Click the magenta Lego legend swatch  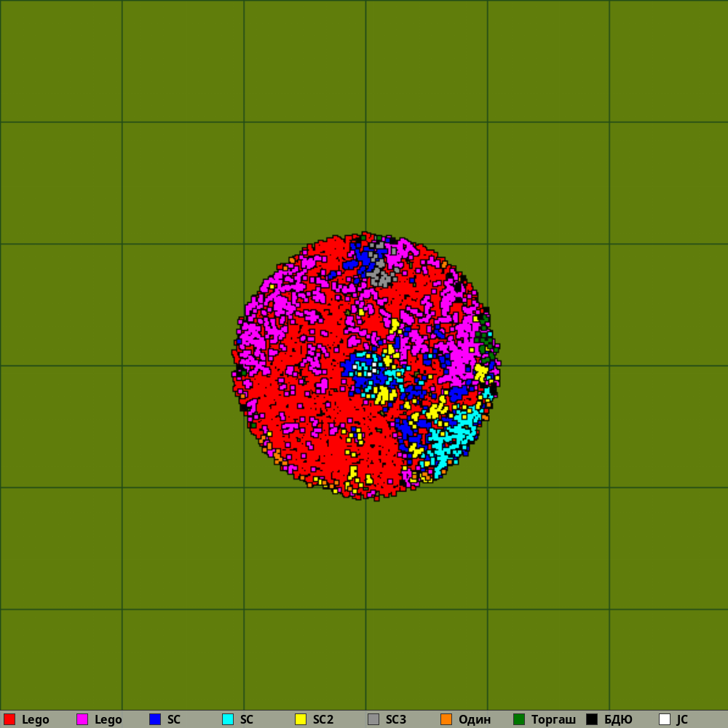pos(82,719)
